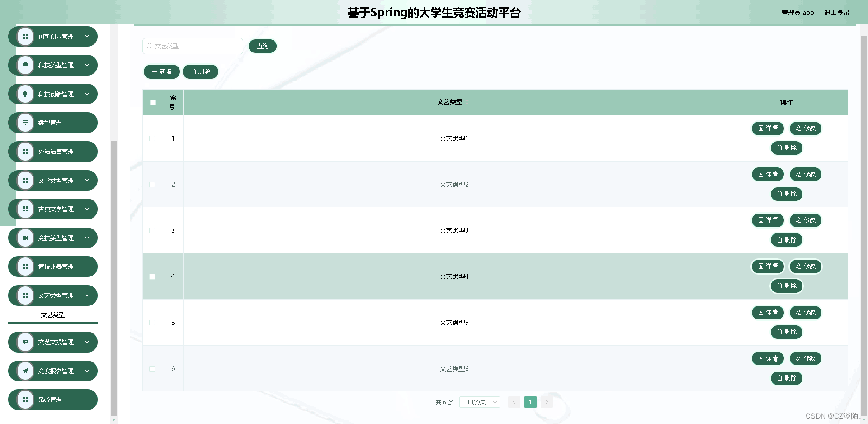Open the 竞技比赛管理 menu

pyautogui.click(x=53, y=267)
